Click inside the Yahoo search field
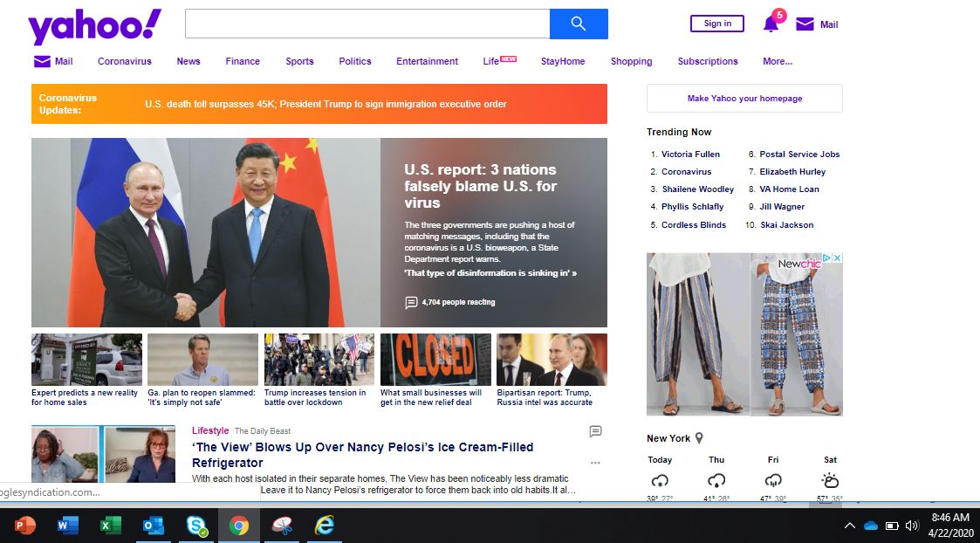The height and width of the screenshot is (543, 980). pyautogui.click(x=367, y=24)
